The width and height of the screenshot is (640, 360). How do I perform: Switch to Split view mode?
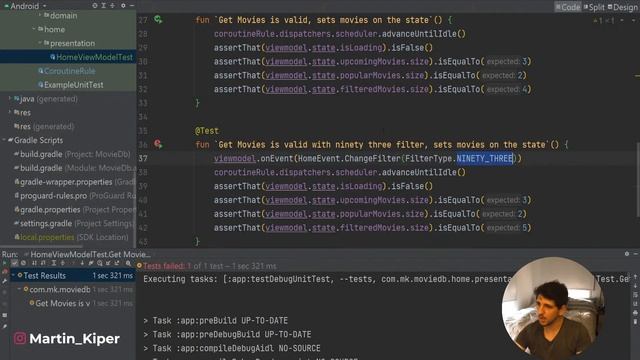(594, 7)
